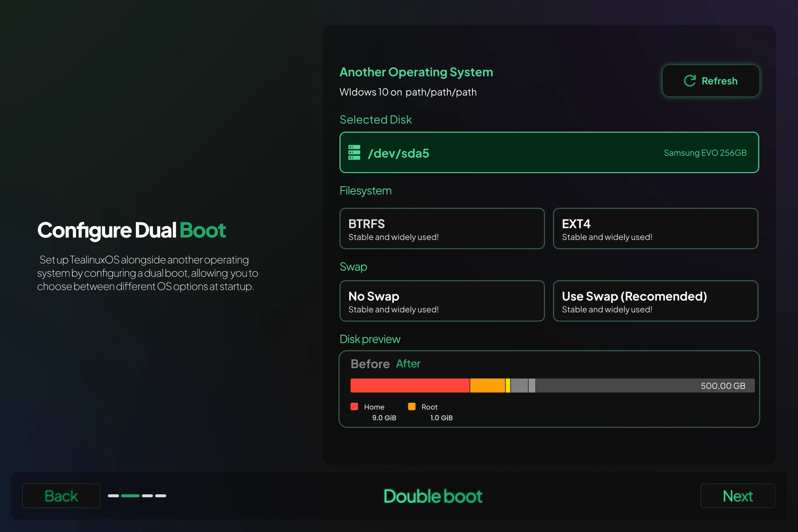The height and width of the screenshot is (532, 798).
Task: Click the refresh circular arrow icon
Action: [689, 81]
